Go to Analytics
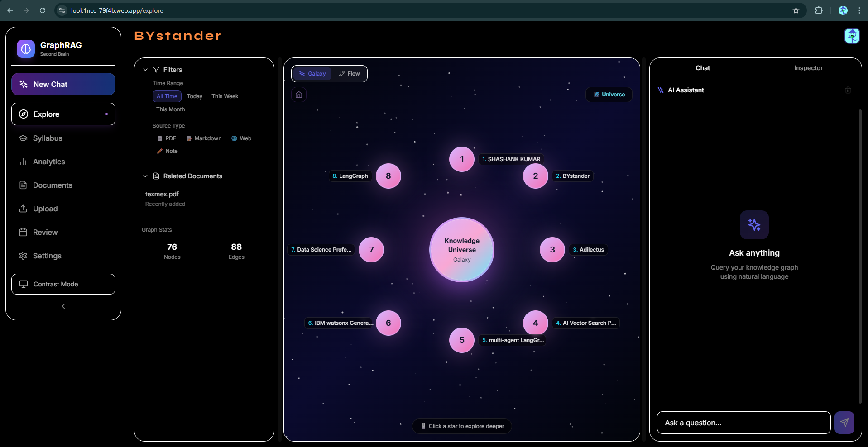The width and height of the screenshot is (868, 447). click(63, 162)
